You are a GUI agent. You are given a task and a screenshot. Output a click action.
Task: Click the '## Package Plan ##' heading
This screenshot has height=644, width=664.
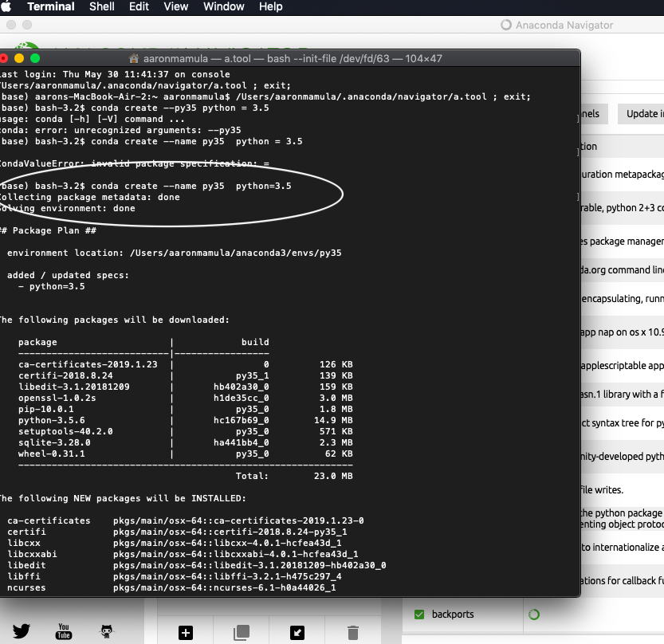[49, 231]
